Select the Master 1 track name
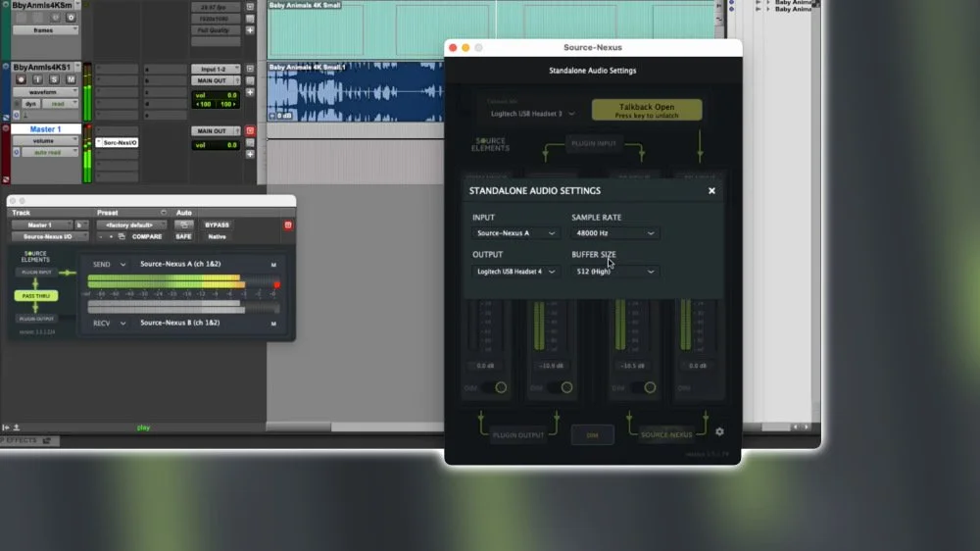The image size is (980, 551). pyautogui.click(x=46, y=128)
